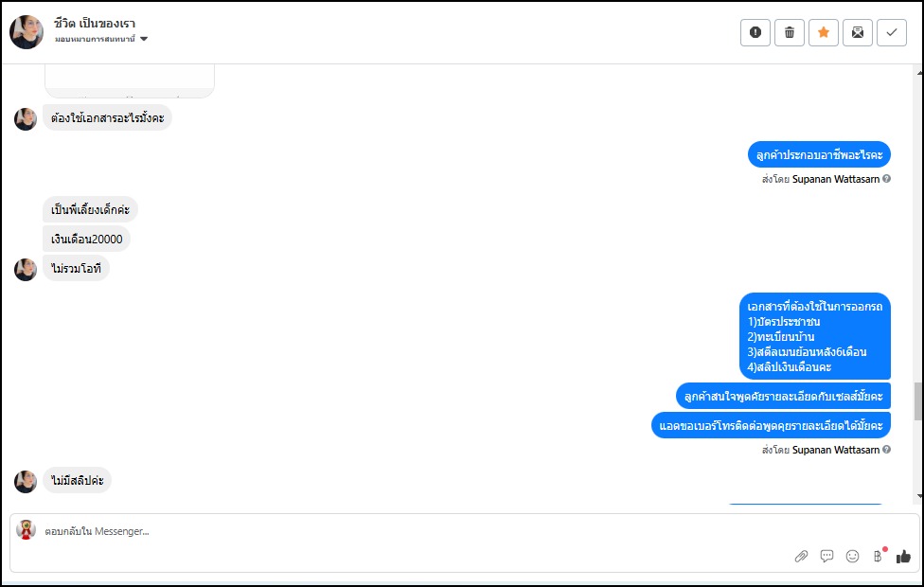The image size is (924, 587).
Task: Click scrollbar up arrow in chat pane
Action: click(x=919, y=73)
